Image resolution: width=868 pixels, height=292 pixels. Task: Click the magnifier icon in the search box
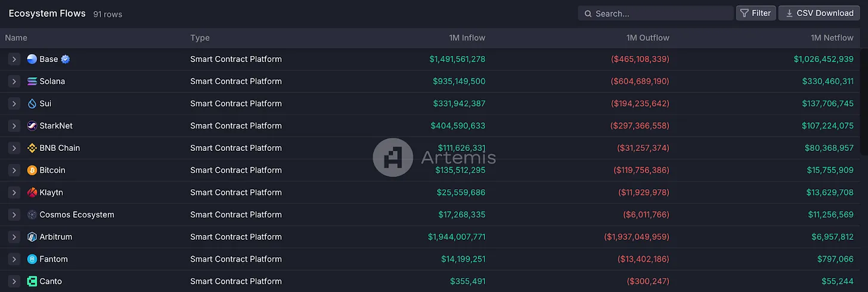pos(588,14)
